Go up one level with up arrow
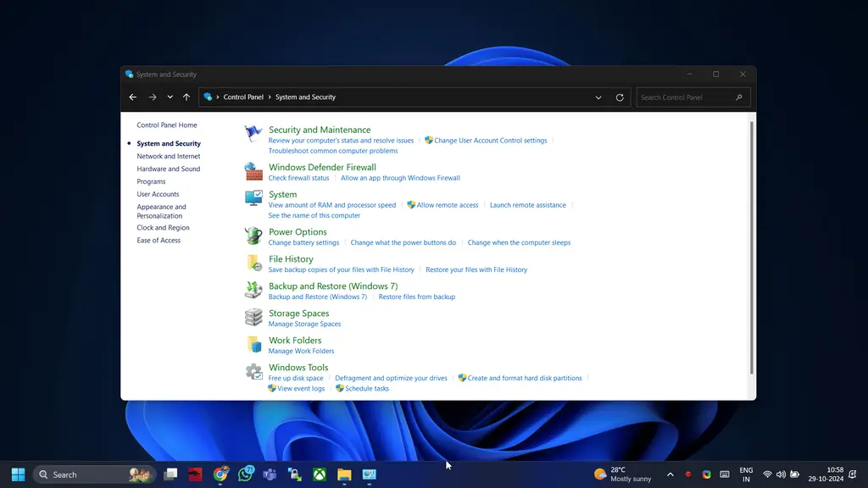 186,97
